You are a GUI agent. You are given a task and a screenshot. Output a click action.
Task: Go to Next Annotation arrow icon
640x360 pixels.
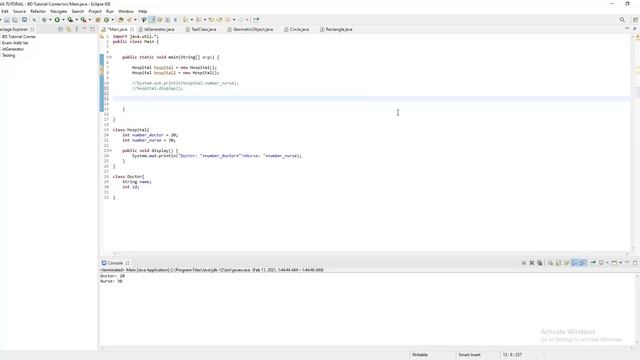[186, 20]
